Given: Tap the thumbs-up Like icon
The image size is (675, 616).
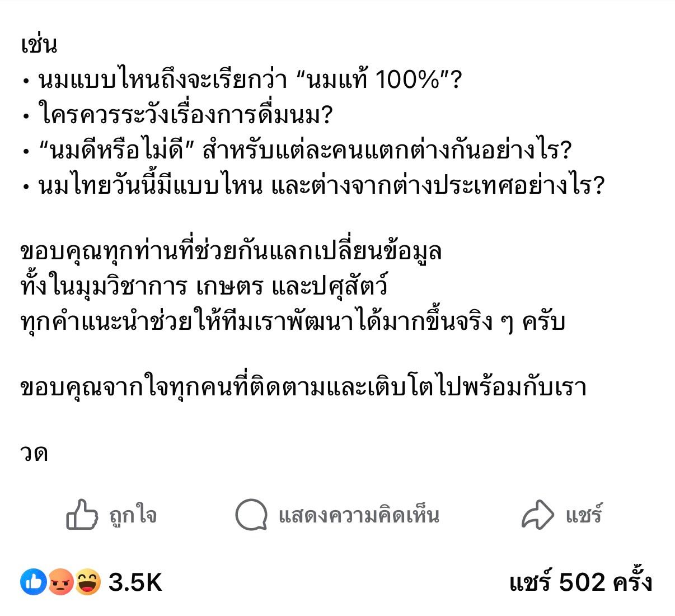Looking at the screenshot, I should (x=82, y=515).
